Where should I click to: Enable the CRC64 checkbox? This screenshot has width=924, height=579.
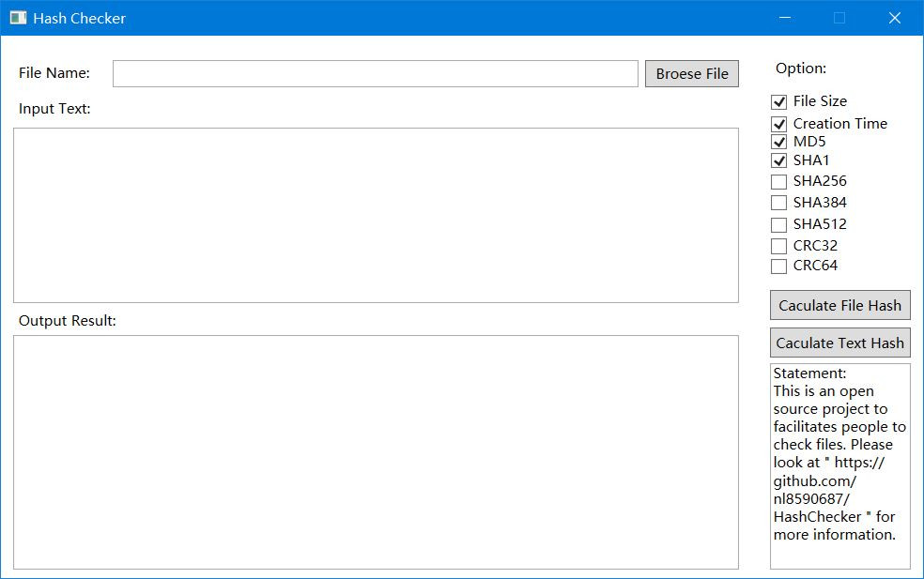click(x=778, y=267)
